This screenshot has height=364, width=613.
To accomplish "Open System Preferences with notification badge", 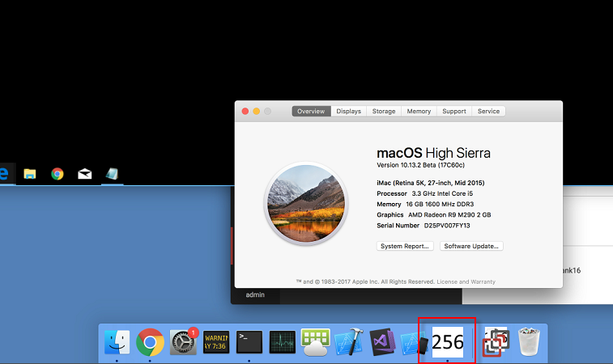I will click(183, 342).
